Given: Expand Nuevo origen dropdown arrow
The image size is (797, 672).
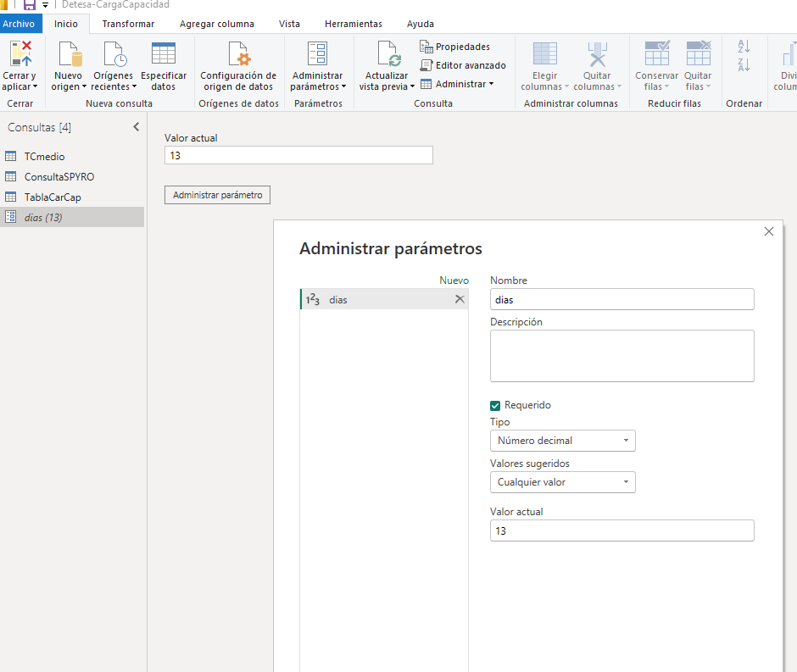Looking at the screenshot, I should 84,86.
